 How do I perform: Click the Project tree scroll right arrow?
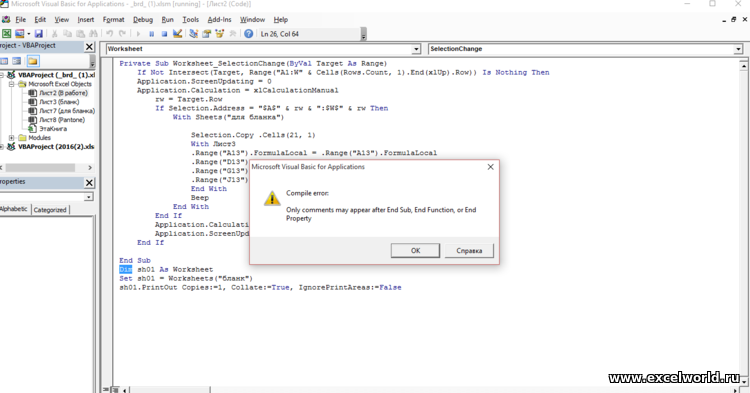90,168
